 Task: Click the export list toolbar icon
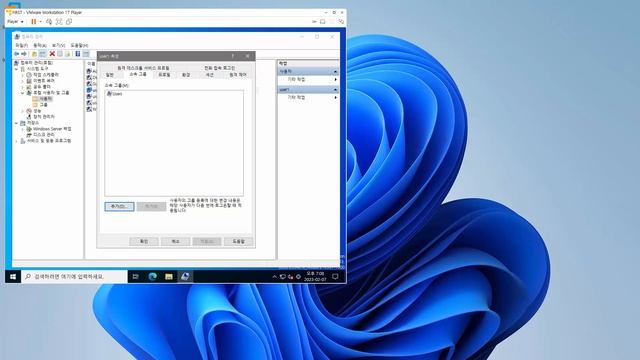(x=68, y=54)
